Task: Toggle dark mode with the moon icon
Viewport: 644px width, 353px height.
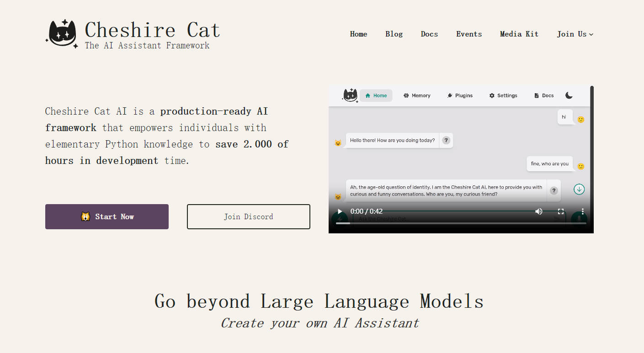Action: pos(569,95)
